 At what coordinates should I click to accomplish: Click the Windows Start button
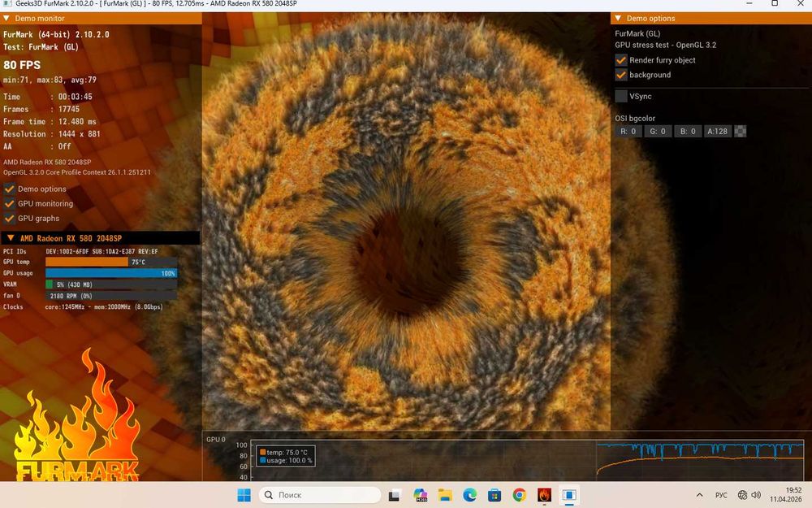[x=244, y=494]
